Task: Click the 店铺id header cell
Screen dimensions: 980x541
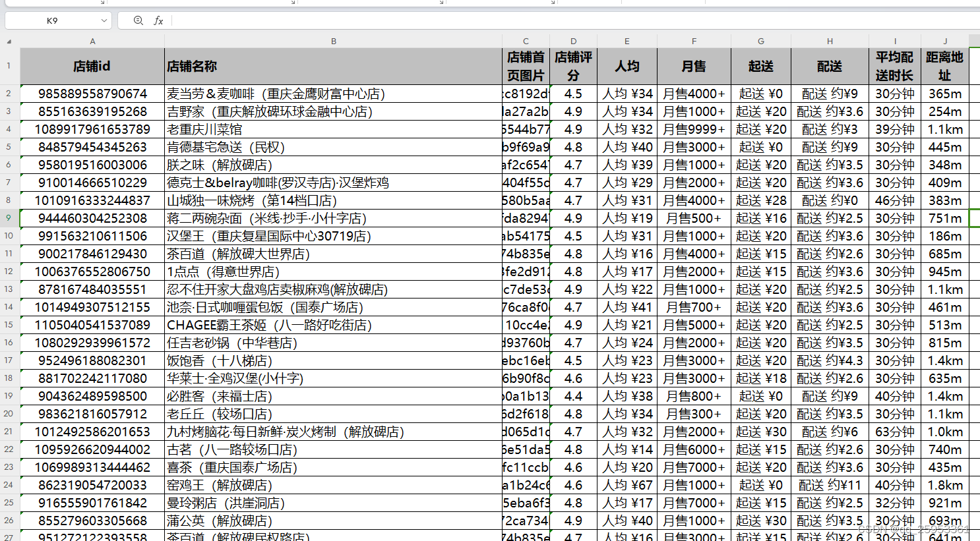Action: 92,66
